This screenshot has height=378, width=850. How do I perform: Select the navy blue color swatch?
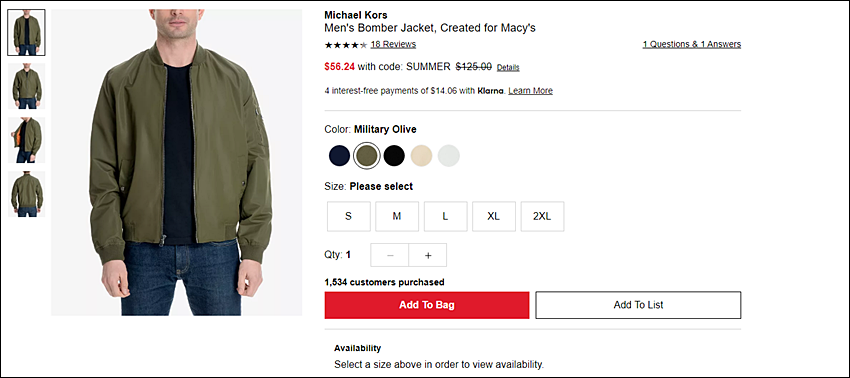339,156
